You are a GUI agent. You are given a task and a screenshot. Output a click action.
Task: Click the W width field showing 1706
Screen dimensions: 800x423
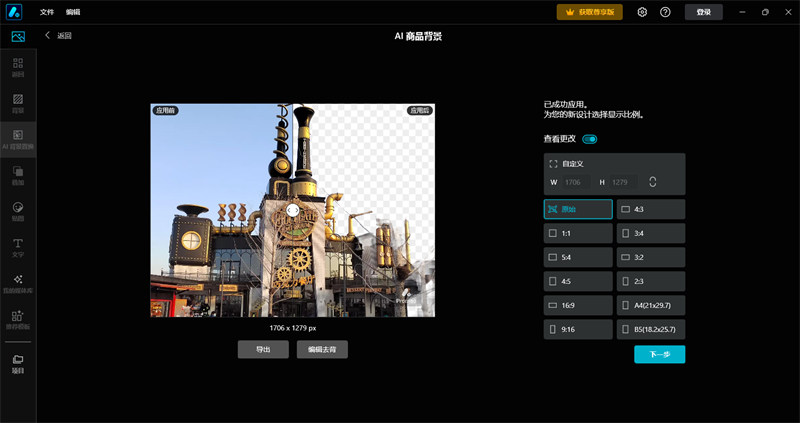pyautogui.click(x=577, y=182)
